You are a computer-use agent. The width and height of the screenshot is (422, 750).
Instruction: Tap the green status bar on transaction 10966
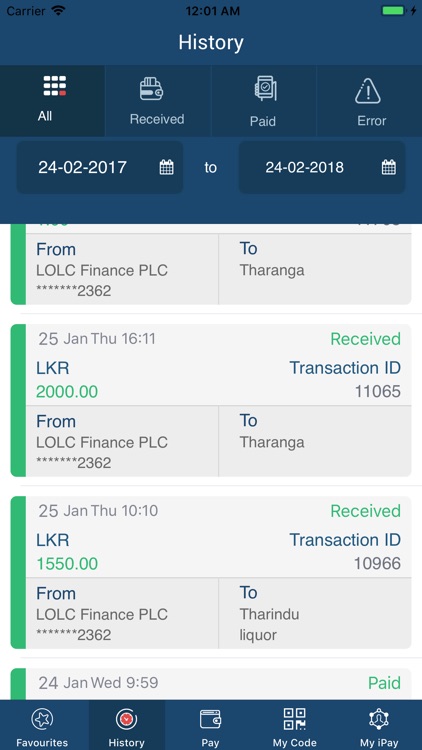pos(18,573)
